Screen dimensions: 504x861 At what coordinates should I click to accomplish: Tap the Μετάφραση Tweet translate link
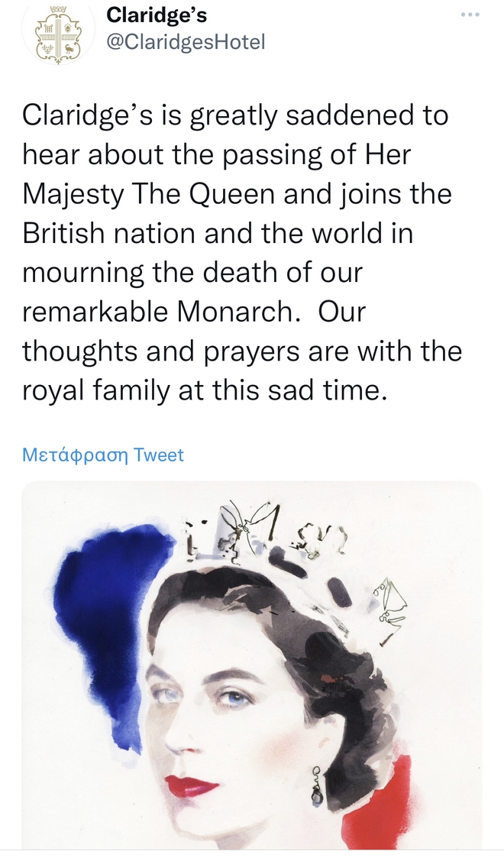coord(103,455)
